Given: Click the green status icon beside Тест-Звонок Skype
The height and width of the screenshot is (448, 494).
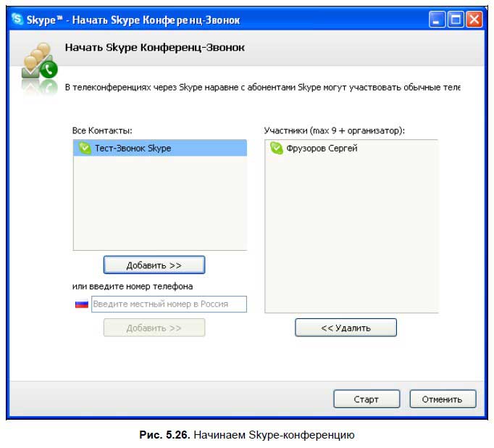Looking at the screenshot, I should (84, 148).
